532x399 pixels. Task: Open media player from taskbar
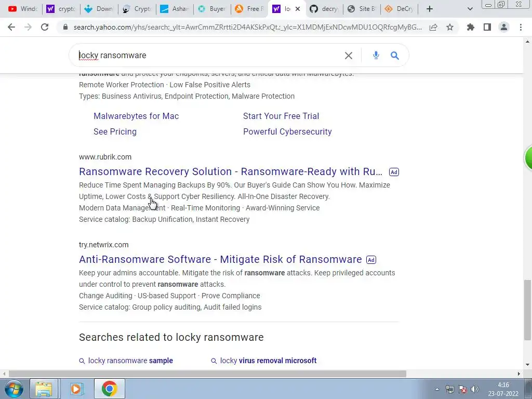[x=76, y=389]
